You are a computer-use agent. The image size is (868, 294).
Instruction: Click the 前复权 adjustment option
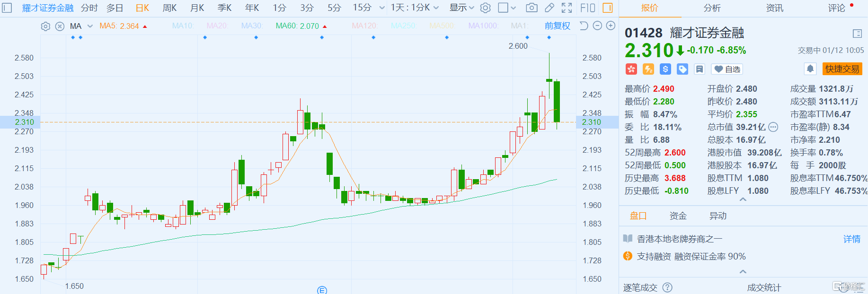557,26
